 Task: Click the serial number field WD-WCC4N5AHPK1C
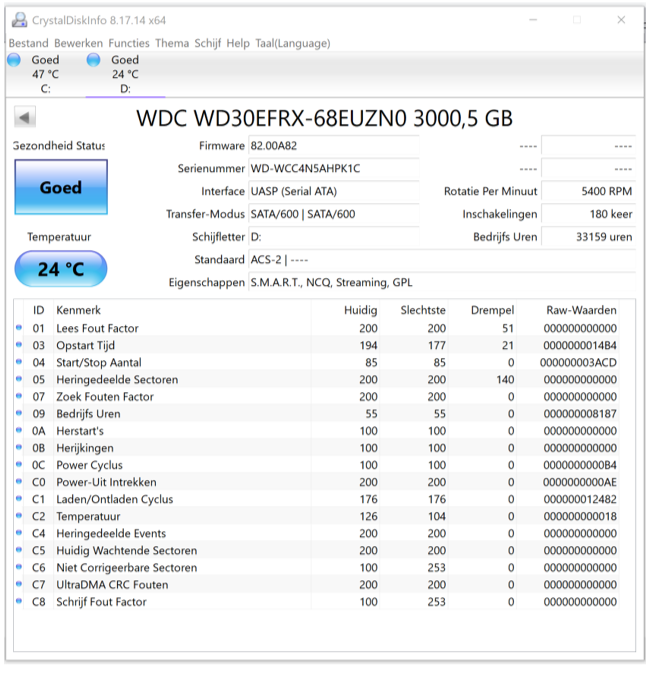click(x=333, y=168)
